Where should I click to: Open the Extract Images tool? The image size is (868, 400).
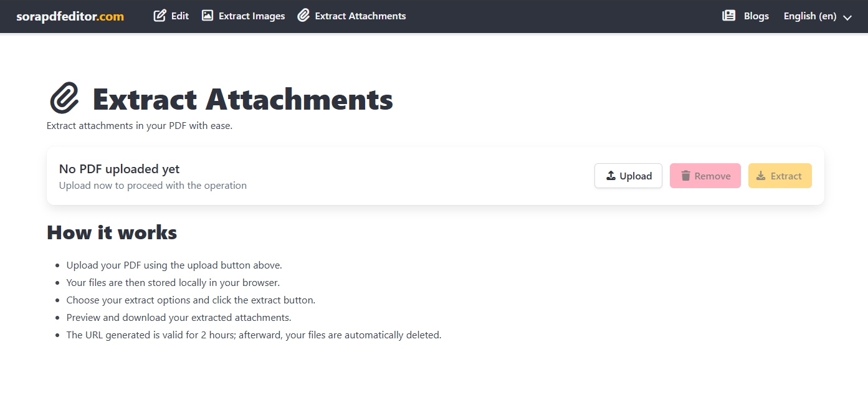click(243, 16)
